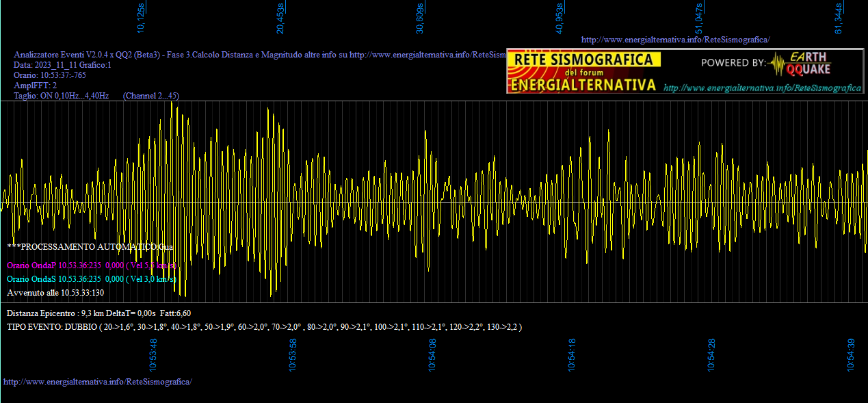The image size is (868, 403).
Task: Click the 10:53:48 bottom time marker
Action: tap(153, 354)
